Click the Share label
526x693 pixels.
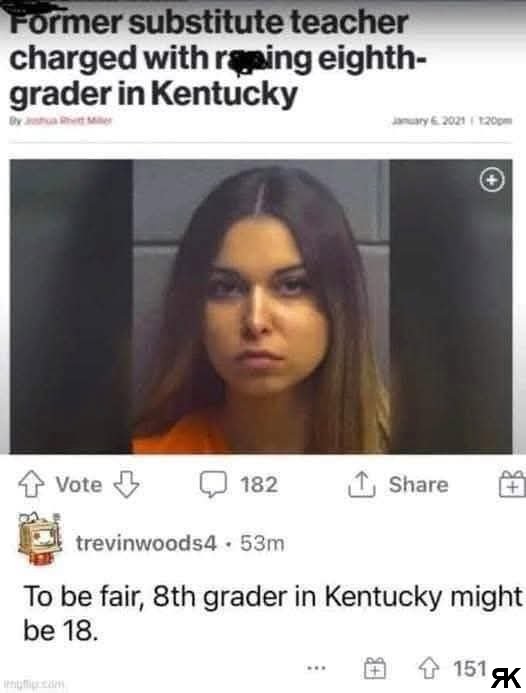[418, 484]
